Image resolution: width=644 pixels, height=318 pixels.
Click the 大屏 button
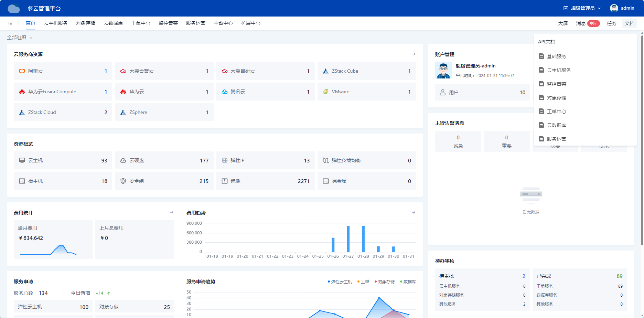[x=563, y=23]
